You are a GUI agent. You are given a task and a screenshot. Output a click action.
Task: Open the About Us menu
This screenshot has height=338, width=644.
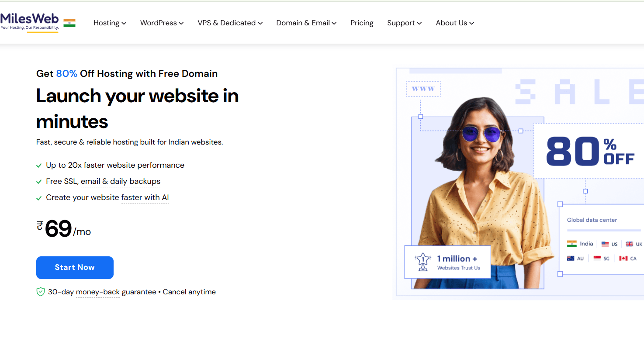(x=455, y=23)
